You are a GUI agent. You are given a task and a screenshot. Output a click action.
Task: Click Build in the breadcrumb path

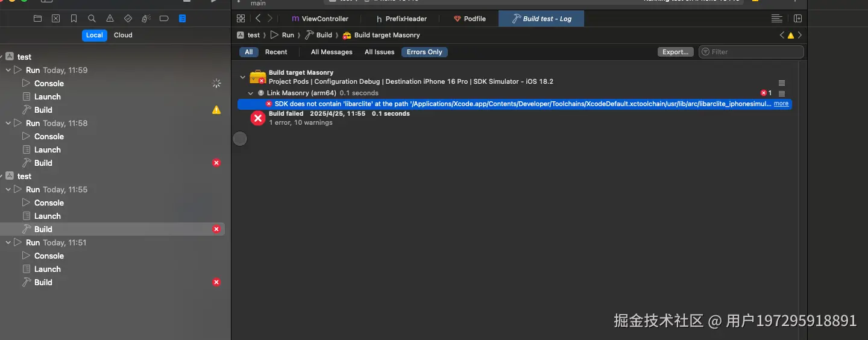click(318, 35)
